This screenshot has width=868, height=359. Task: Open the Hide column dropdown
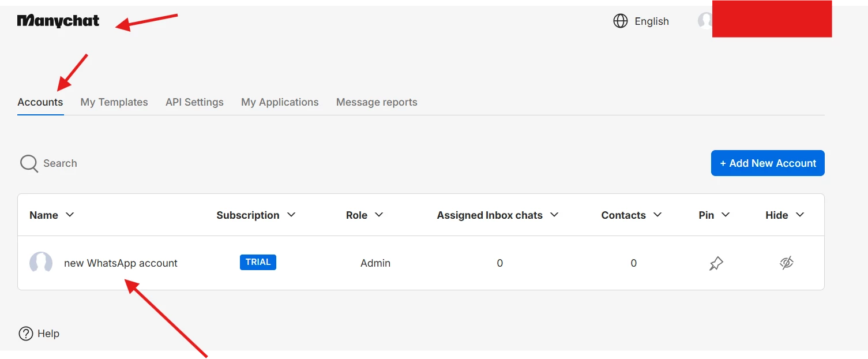coord(800,215)
